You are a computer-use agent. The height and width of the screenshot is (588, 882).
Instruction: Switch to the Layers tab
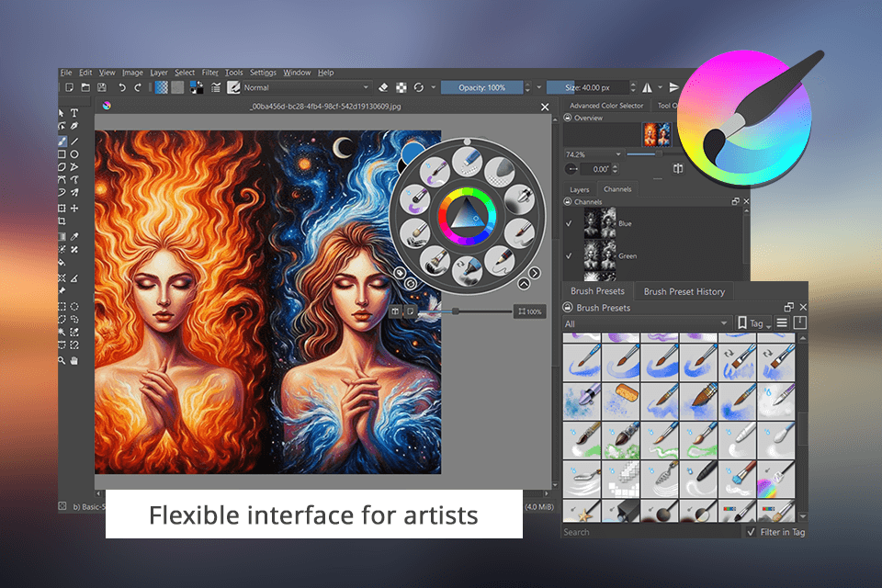click(580, 189)
